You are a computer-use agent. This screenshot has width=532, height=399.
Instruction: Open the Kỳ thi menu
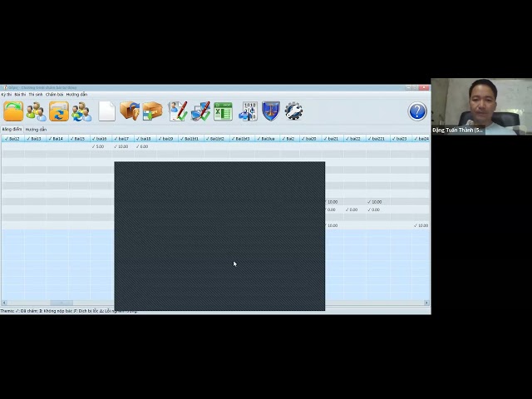coord(7,94)
